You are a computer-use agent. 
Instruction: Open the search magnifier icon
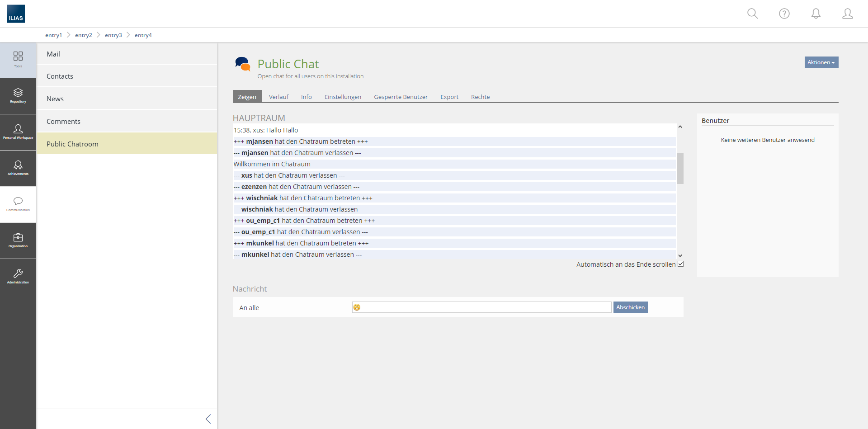pyautogui.click(x=752, y=14)
